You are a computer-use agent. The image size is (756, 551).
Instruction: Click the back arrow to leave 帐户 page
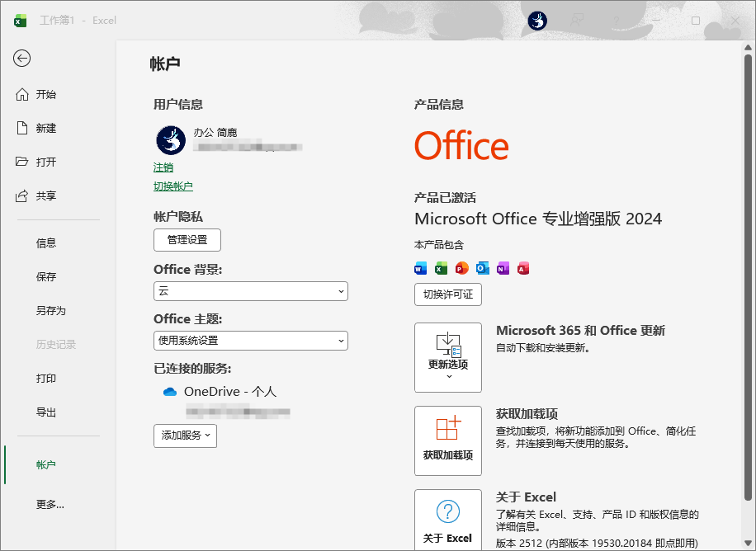point(21,59)
